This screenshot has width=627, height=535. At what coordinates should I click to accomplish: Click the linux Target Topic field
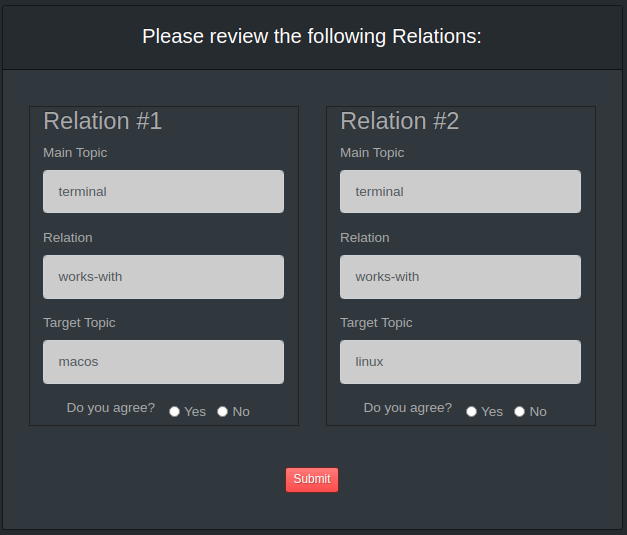[460, 361]
